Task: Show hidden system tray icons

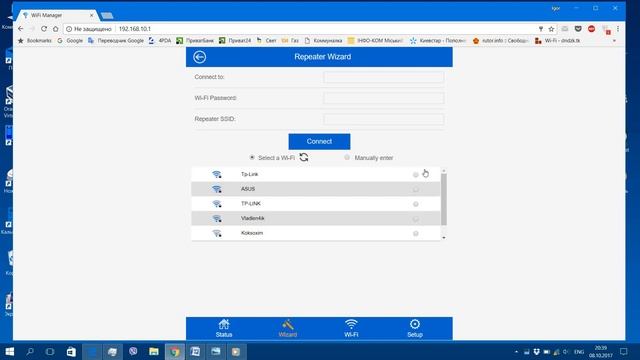Action: (x=516, y=352)
